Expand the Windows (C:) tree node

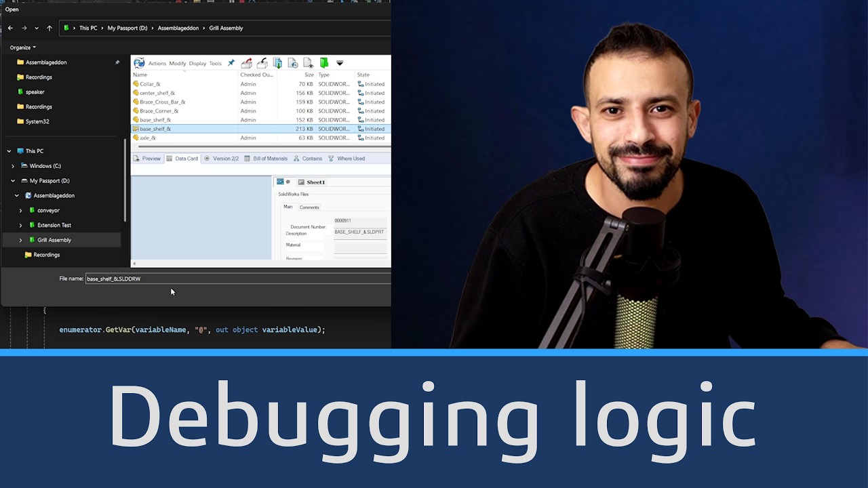coord(13,166)
